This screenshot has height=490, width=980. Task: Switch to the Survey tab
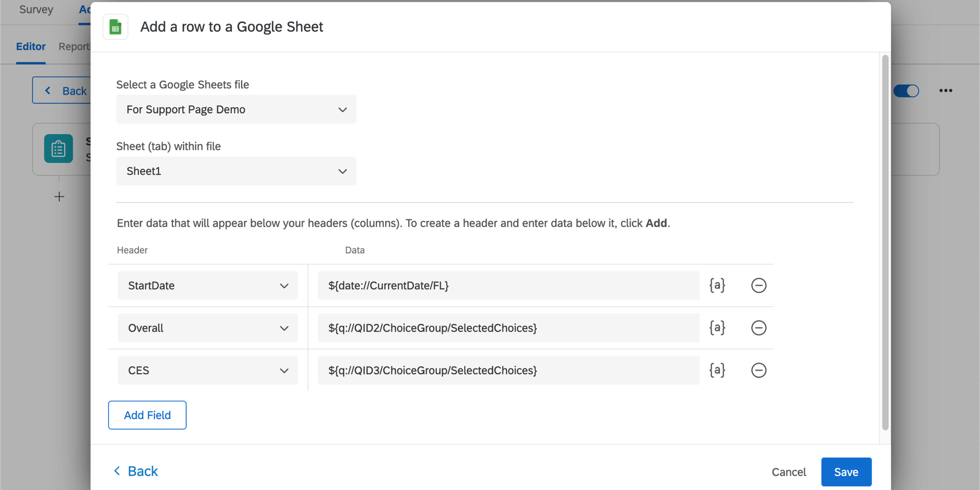[x=36, y=10]
